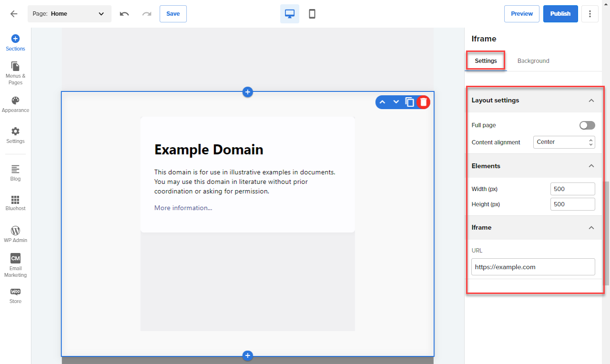The width and height of the screenshot is (610, 364).
Task: Redo the last change
Action: [147, 14]
